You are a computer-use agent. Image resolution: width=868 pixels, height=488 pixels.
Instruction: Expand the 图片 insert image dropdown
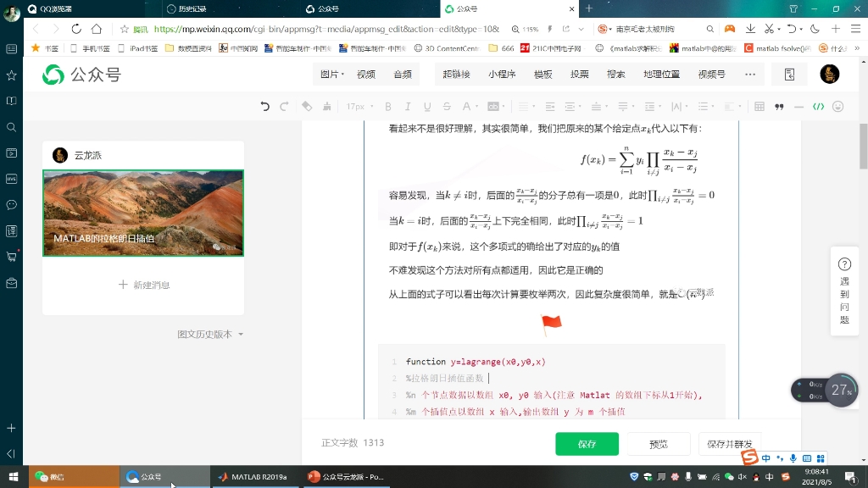click(x=335, y=75)
